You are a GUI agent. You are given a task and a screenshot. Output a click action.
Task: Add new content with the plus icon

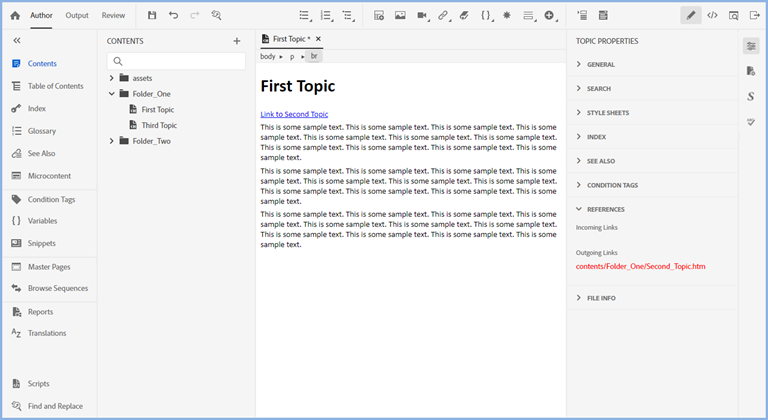(x=237, y=41)
